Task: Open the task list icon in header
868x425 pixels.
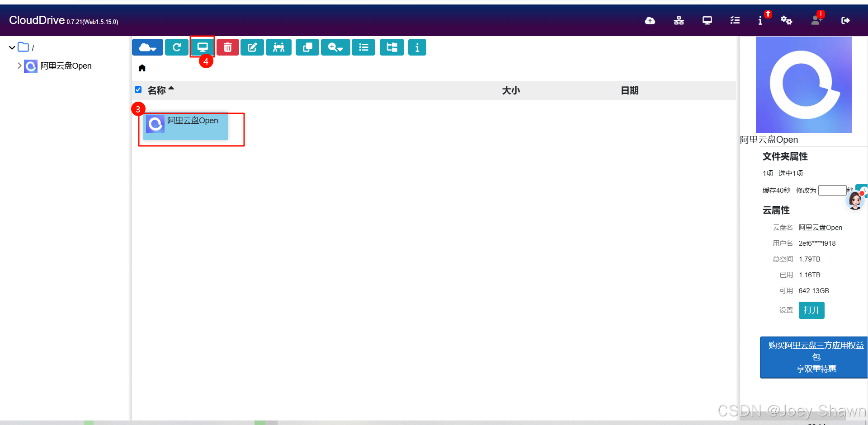Action: [x=735, y=20]
